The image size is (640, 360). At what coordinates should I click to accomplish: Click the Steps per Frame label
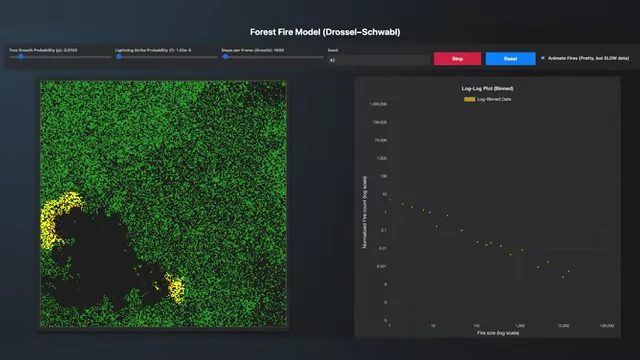coord(253,50)
